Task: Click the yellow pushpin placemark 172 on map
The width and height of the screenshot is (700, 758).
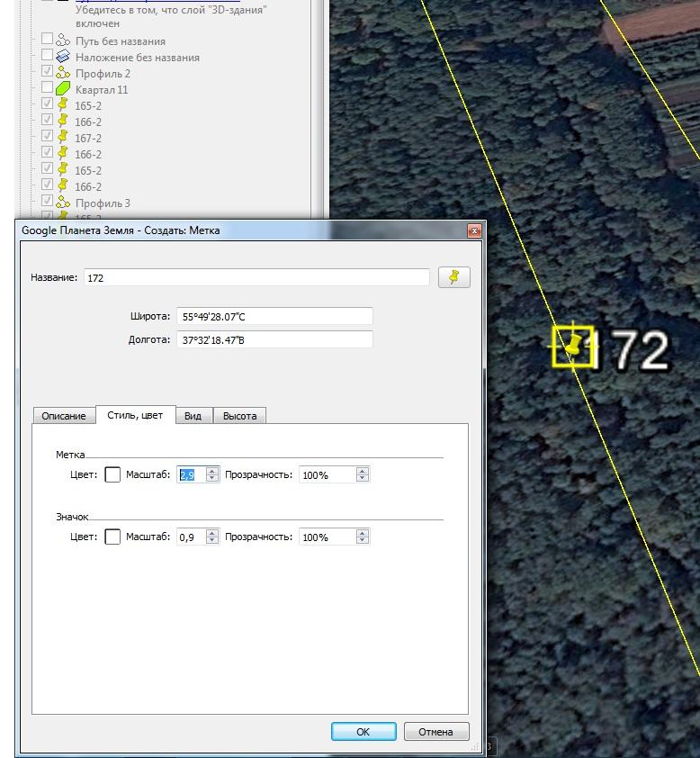Action: click(572, 347)
